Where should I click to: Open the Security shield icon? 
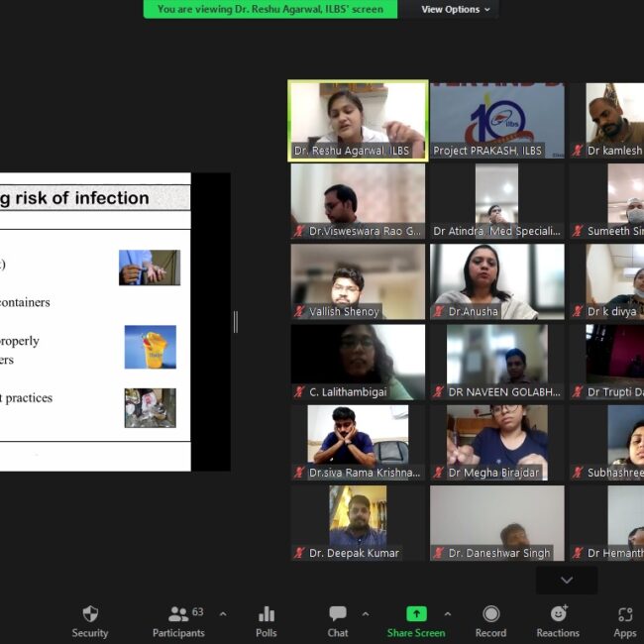(90, 614)
